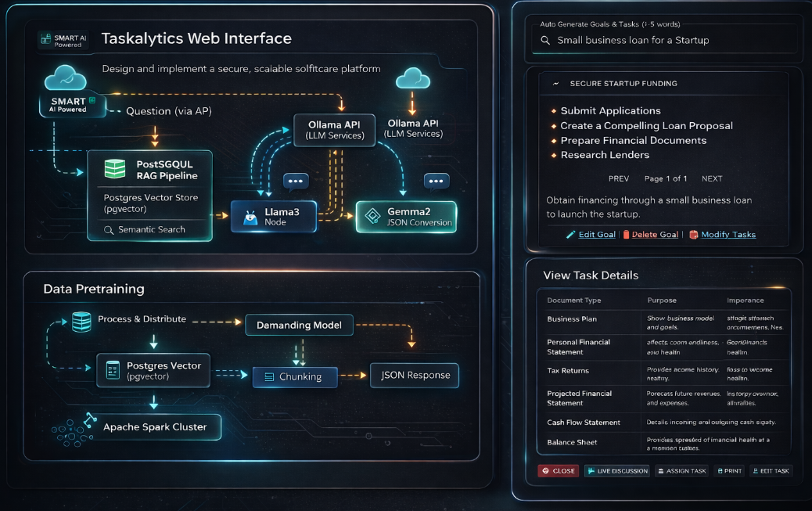Click the Question (via AP) label
This screenshot has width=812, height=511.
click(x=169, y=111)
